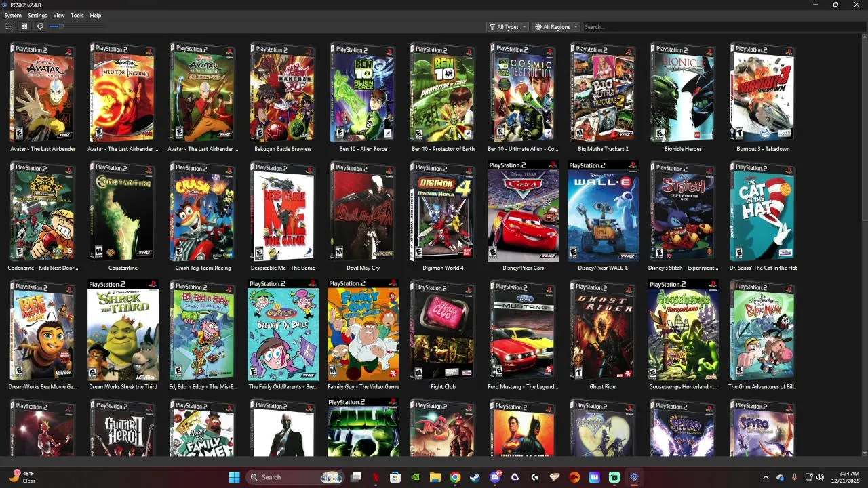Click the game Search field
Image resolution: width=868 pixels, height=488 pixels.
(723, 27)
